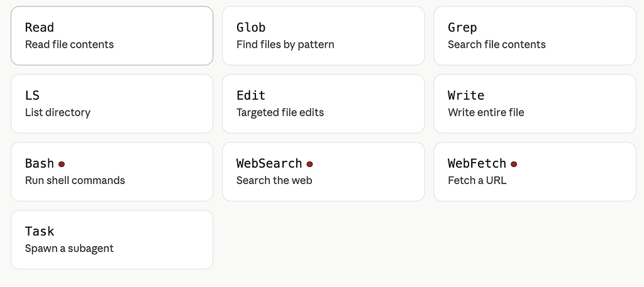Click the red dot next to Bash
The width and height of the screenshot is (644, 287).
point(62,164)
